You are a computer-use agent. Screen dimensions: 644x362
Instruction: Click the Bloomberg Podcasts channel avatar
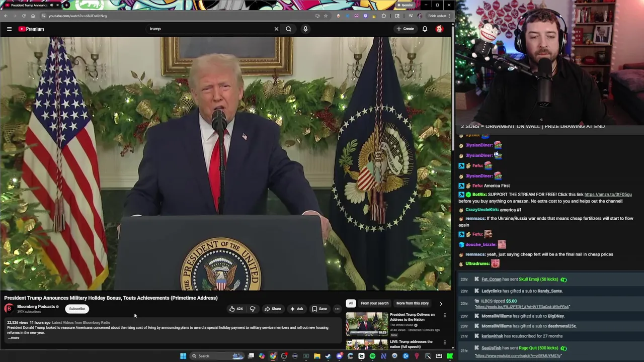click(x=9, y=309)
